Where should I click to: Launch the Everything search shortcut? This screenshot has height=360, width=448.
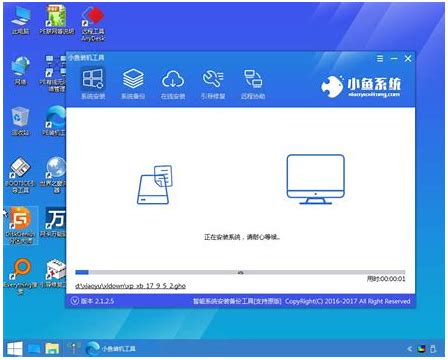click(21, 276)
